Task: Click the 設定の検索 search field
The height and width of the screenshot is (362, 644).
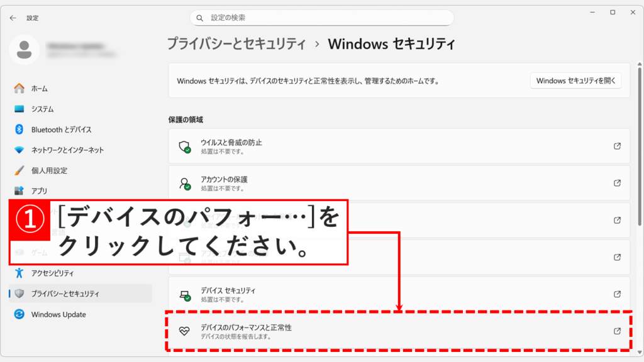Action: (322, 17)
